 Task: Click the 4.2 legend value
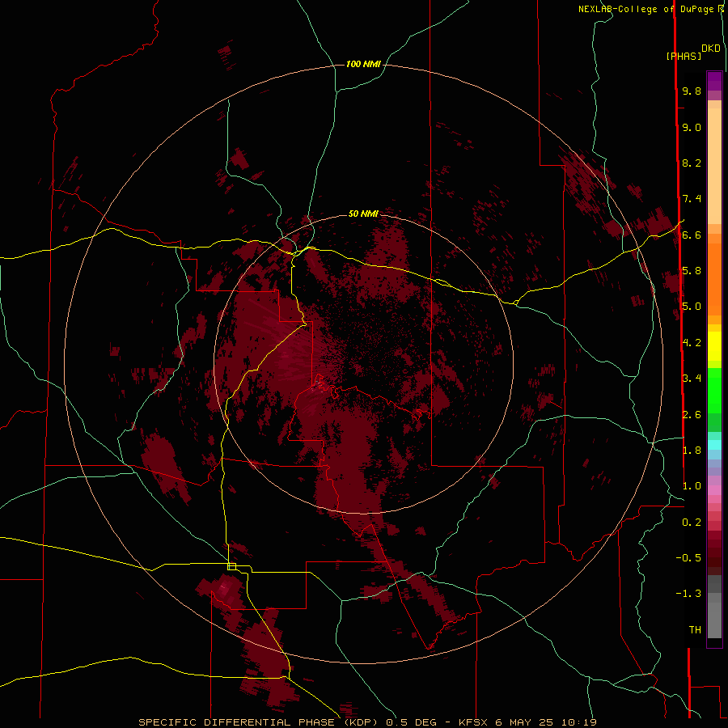[x=692, y=343]
